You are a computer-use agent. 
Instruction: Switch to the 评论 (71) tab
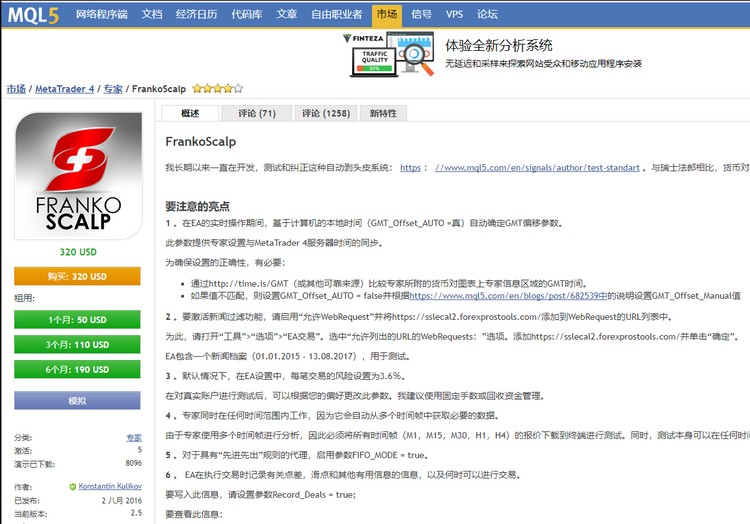pos(257,113)
